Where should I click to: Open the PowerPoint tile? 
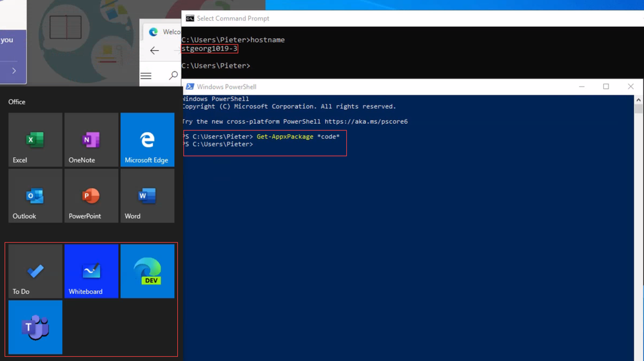pos(91,196)
